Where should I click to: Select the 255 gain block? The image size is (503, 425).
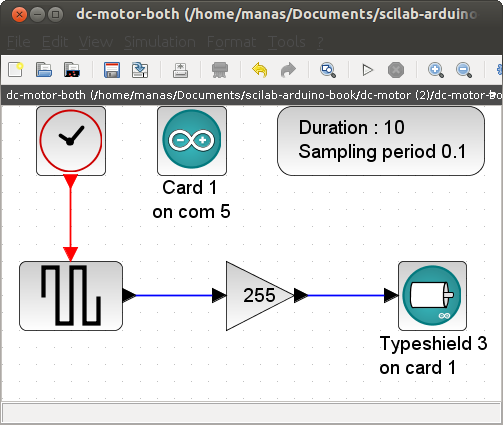(x=260, y=296)
